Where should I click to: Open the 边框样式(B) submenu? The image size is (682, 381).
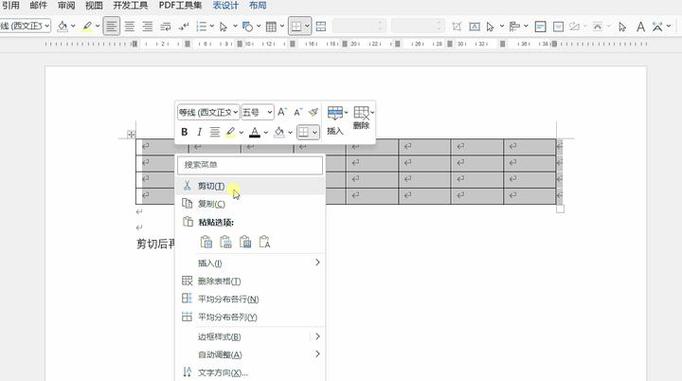[x=250, y=337]
